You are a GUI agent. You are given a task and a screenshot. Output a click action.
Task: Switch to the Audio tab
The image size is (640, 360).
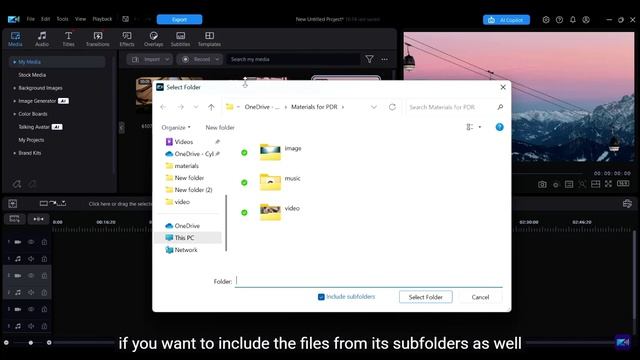point(42,39)
